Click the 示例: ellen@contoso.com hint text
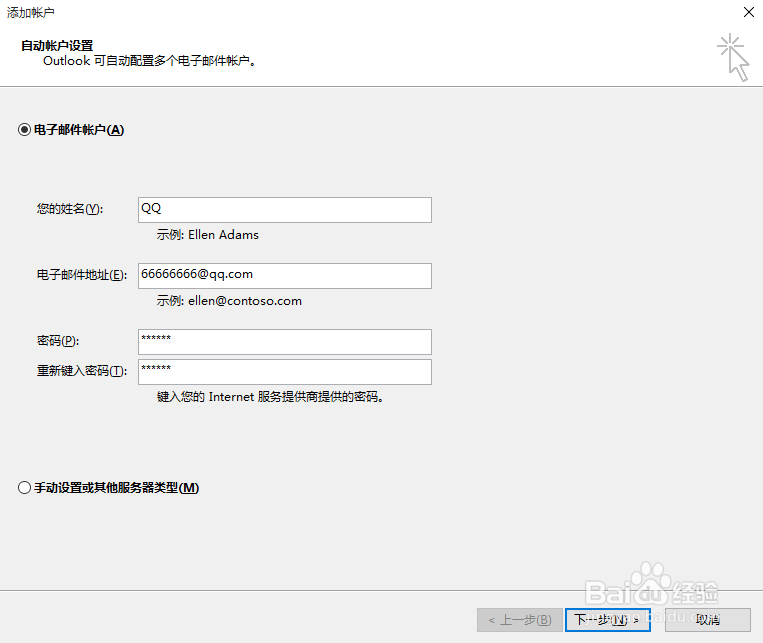The width and height of the screenshot is (763, 643). [229, 301]
